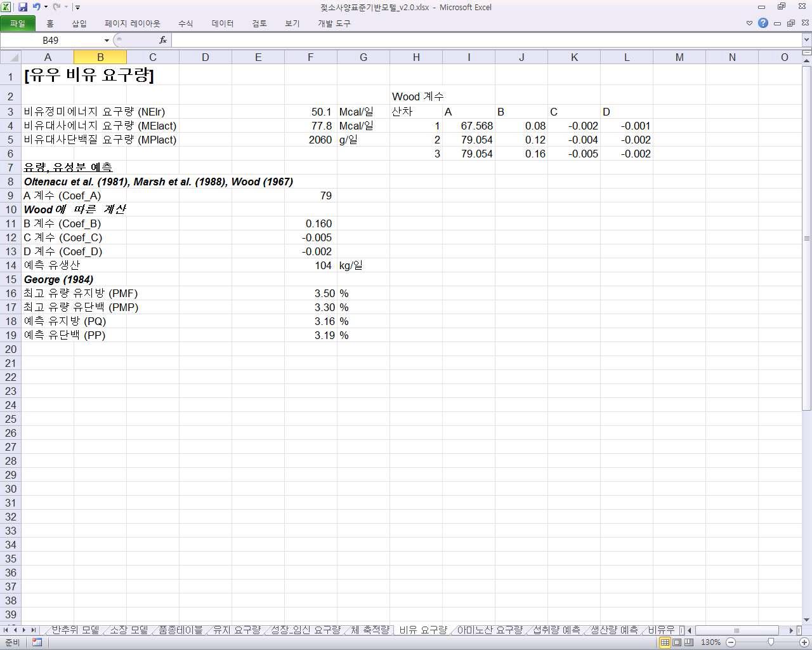Open the 개발 도구 ribbon tab
Viewport: 812px width, 650px height.
click(334, 23)
